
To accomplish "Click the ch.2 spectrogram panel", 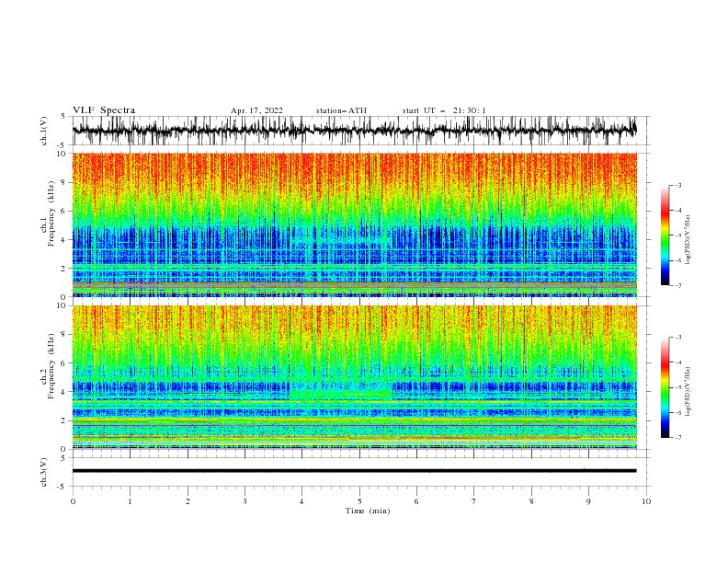I will point(354,377).
